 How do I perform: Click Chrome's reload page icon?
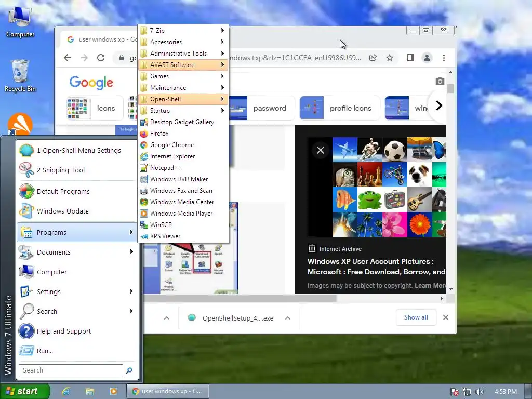101,58
